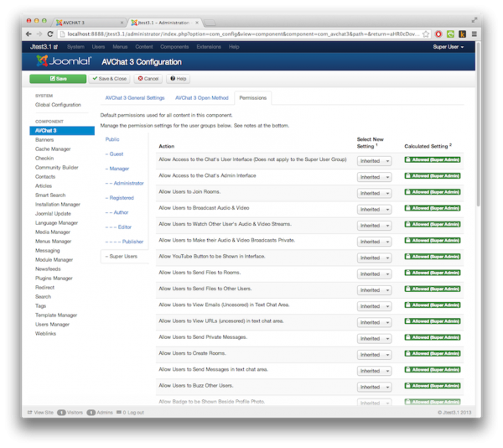Image resolution: width=503 pixels, height=448 pixels.
Task: Open dropdown for Buzz Other Users
Action: [x=375, y=387]
